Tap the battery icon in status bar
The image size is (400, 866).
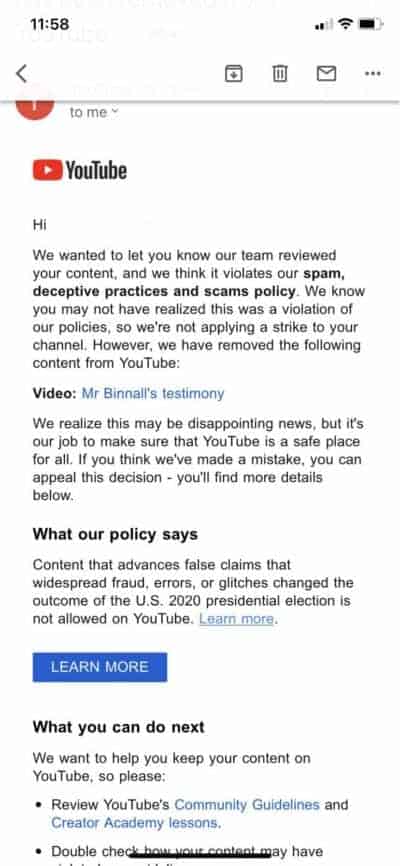(x=370, y=24)
